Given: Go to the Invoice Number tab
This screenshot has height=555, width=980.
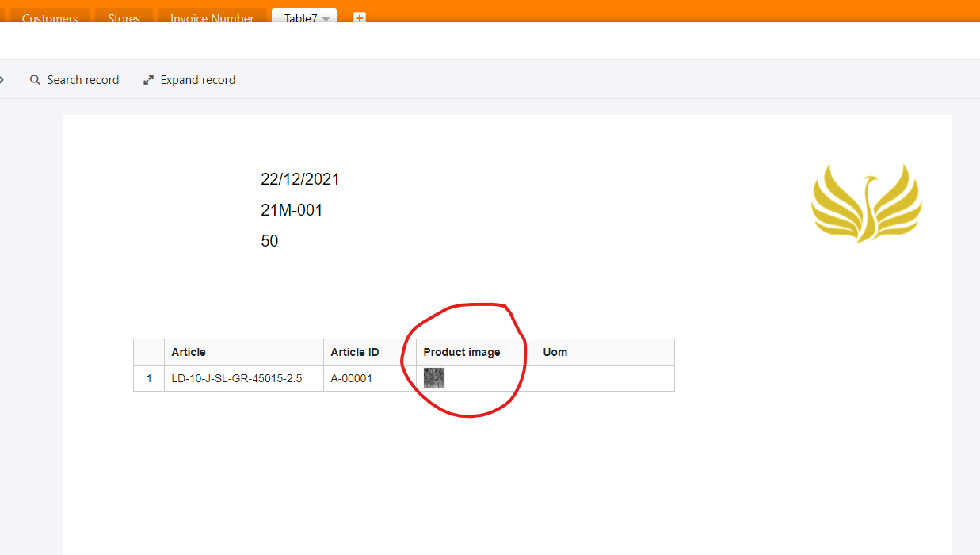Looking at the screenshot, I should click(x=212, y=18).
